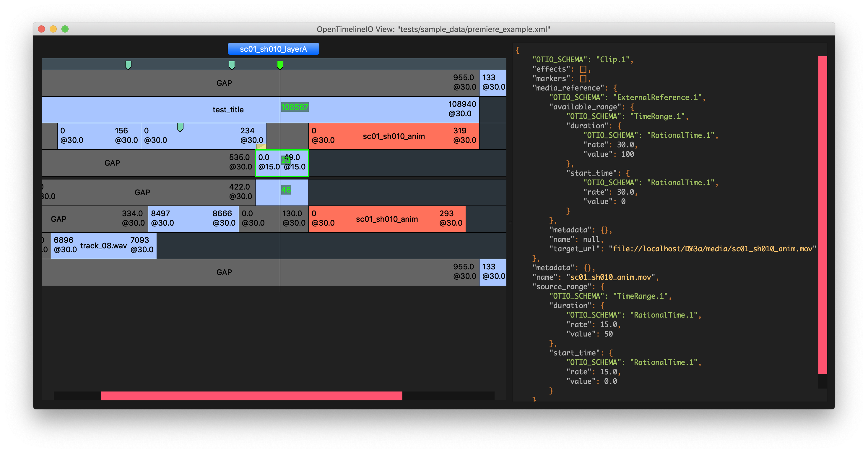
Task: Click the marker on the 0-234 clip
Action: tap(180, 127)
